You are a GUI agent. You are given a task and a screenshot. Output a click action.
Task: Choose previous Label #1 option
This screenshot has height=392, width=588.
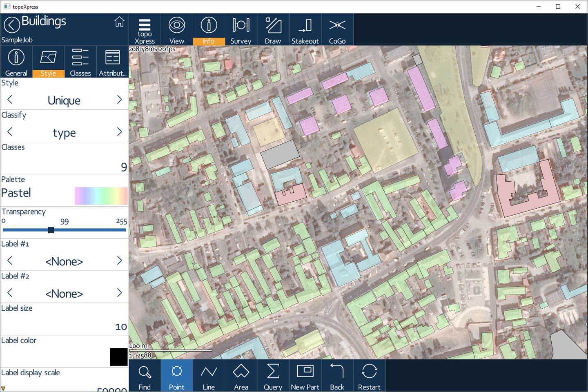(x=10, y=261)
